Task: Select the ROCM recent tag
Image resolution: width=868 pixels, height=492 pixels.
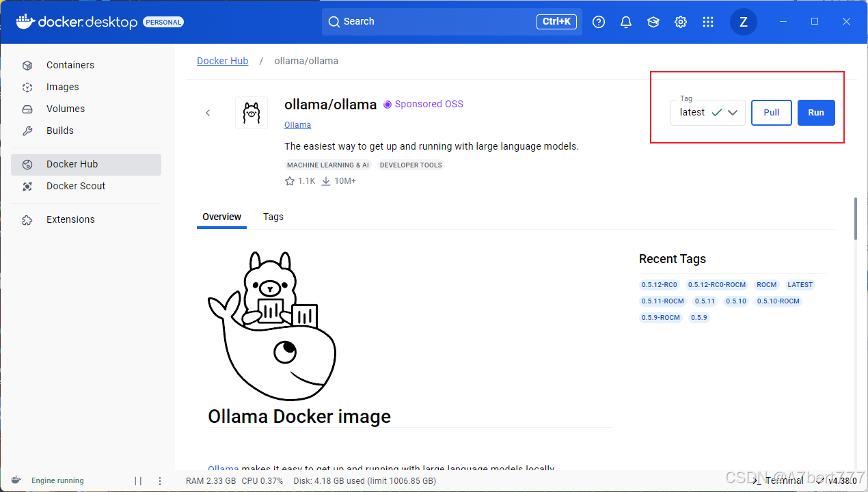Action: 767,285
